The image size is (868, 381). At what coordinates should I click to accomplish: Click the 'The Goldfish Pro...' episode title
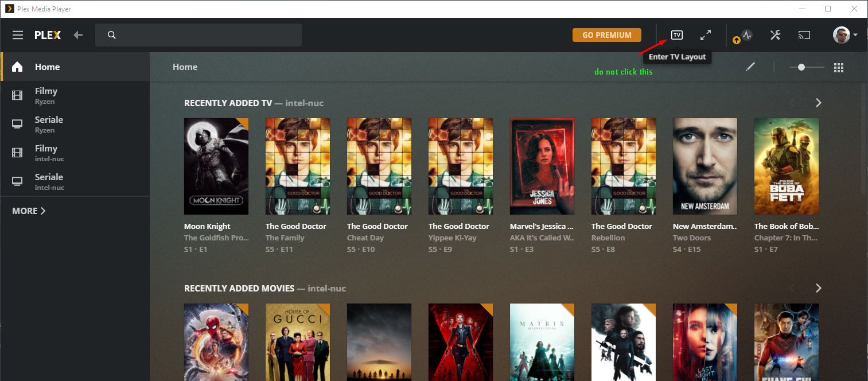[x=216, y=238]
